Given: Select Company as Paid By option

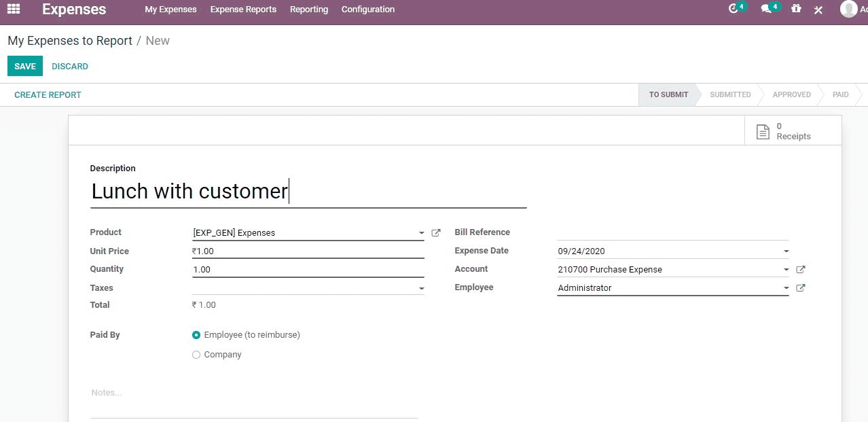Looking at the screenshot, I should [x=196, y=355].
